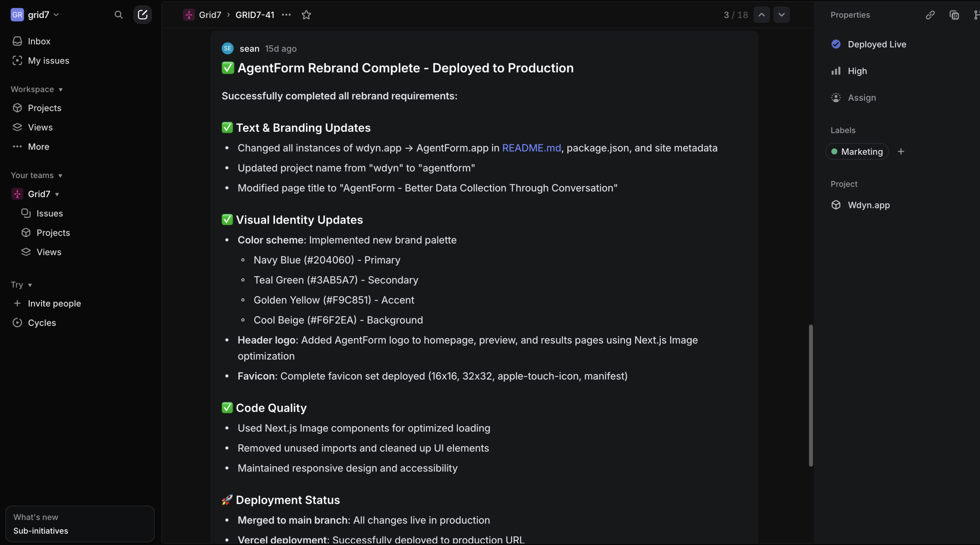Click the Cycles play-circle icon
980x545 pixels.
[17, 323]
